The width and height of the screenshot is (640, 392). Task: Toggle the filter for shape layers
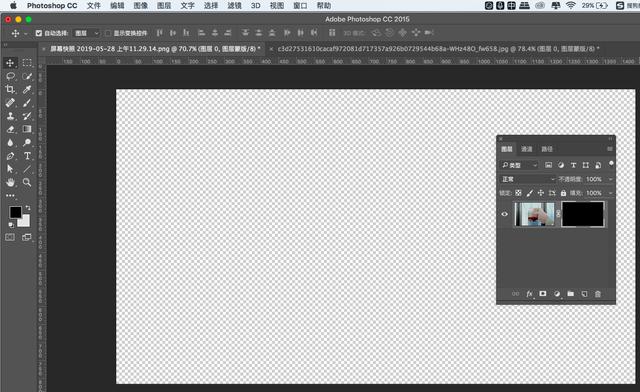pos(586,165)
